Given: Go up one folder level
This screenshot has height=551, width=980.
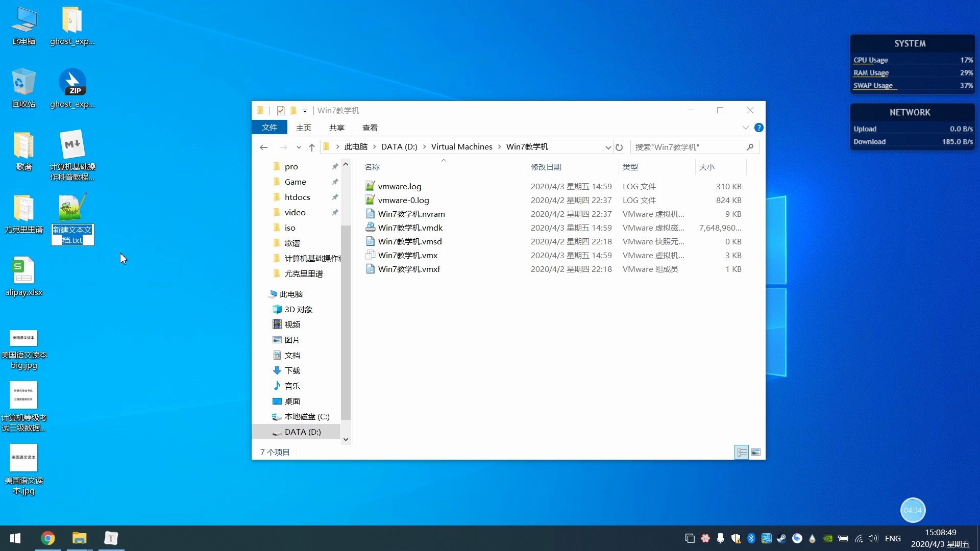Looking at the screenshot, I should coord(311,147).
